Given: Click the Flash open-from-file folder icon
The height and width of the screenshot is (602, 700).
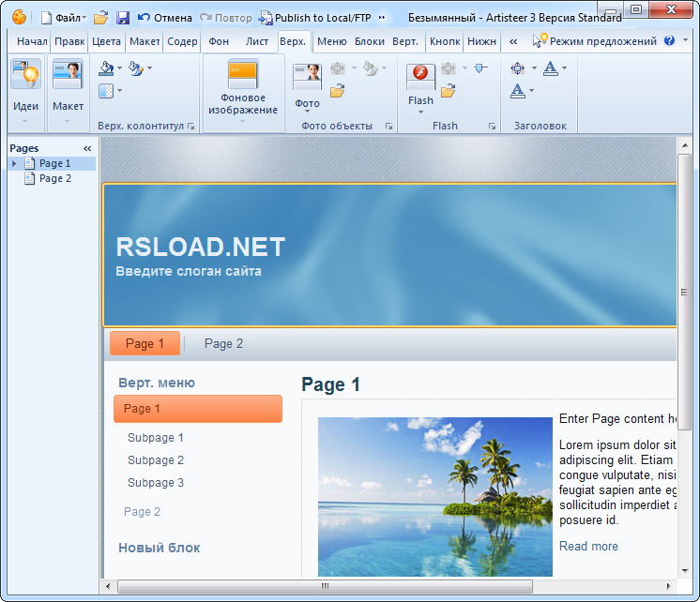Looking at the screenshot, I should (449, 91).
